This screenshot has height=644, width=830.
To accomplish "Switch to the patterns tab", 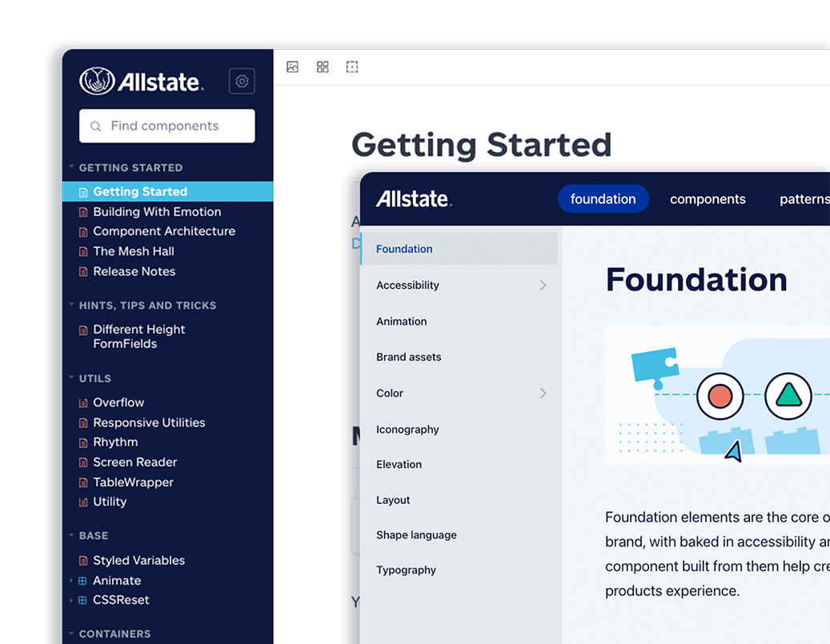I will coord(804,199).
